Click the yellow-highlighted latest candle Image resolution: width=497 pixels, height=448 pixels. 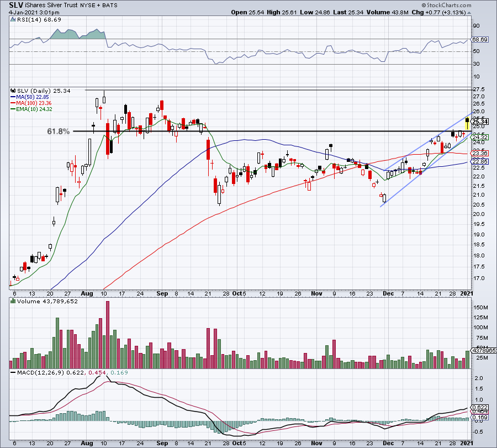point(467,123)
